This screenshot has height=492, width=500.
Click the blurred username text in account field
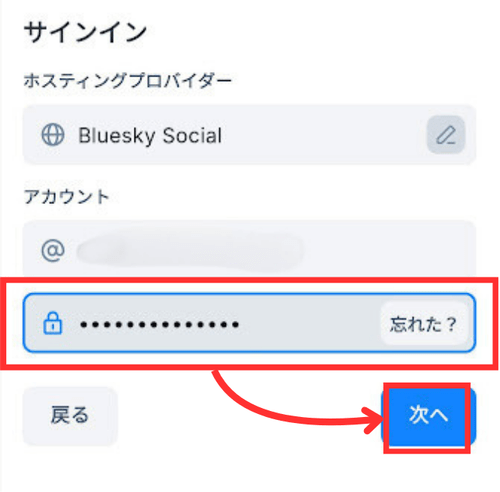[190, 250]
